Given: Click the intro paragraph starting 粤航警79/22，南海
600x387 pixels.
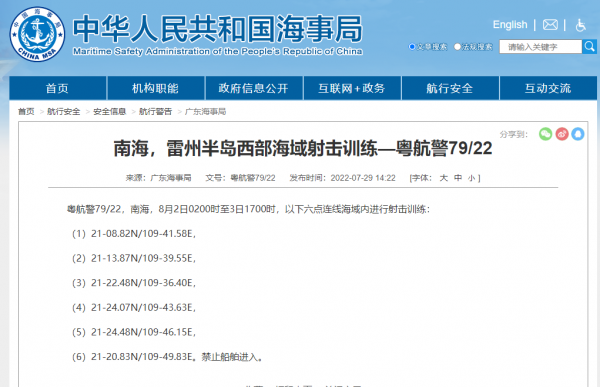Looking at the screenshot, I should click(x=248, y=209).
